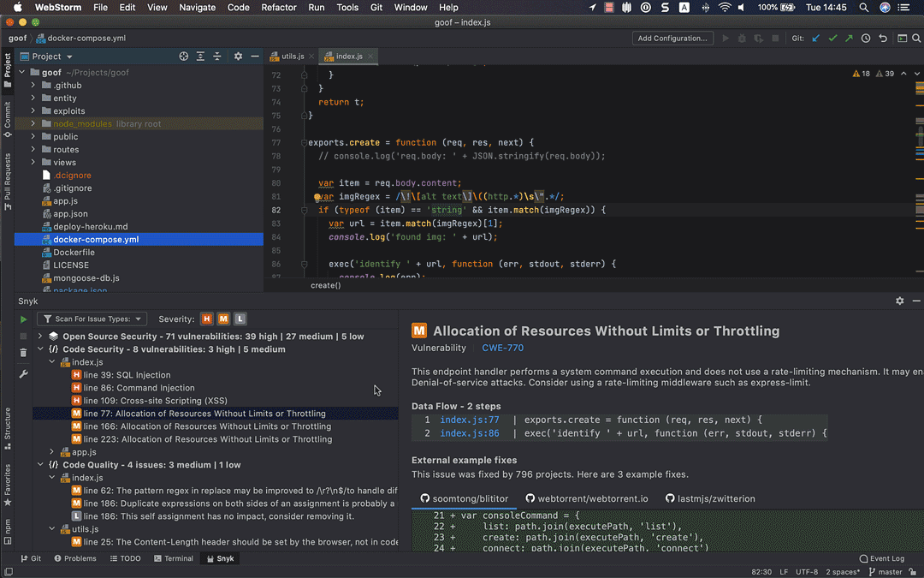Image resolution: width=924 pixels, height=578 pixels.
Task: Expand the routes folder
Action: [x=33, y=149]
